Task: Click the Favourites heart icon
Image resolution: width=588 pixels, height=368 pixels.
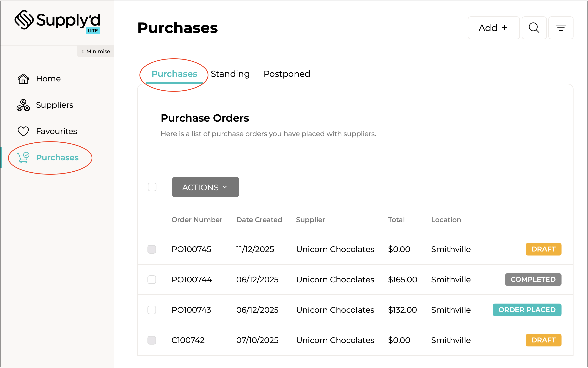Action: [x=23, y=131]
